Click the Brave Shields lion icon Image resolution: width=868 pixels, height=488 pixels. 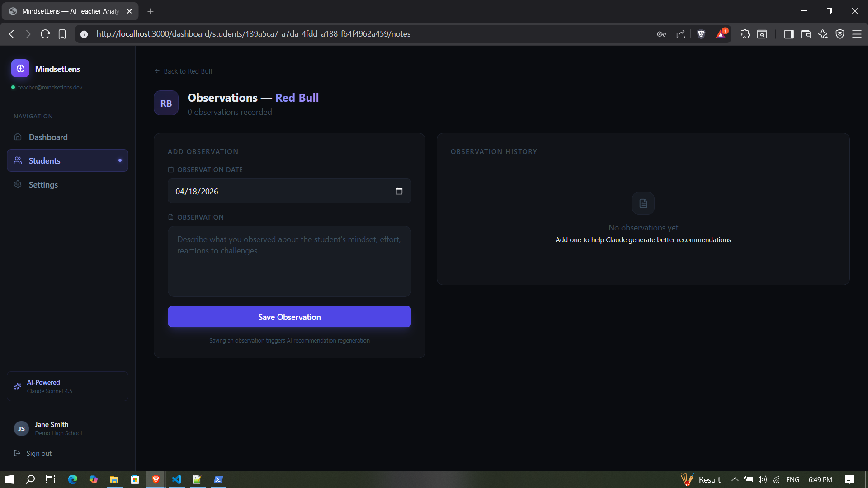click(701, 34)
